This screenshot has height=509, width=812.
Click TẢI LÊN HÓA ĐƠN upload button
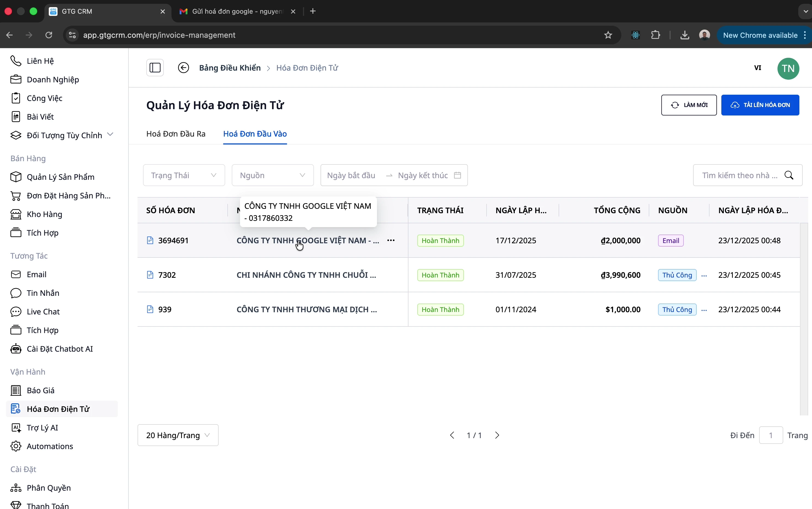pyautogui.click(x=760, y=105)
